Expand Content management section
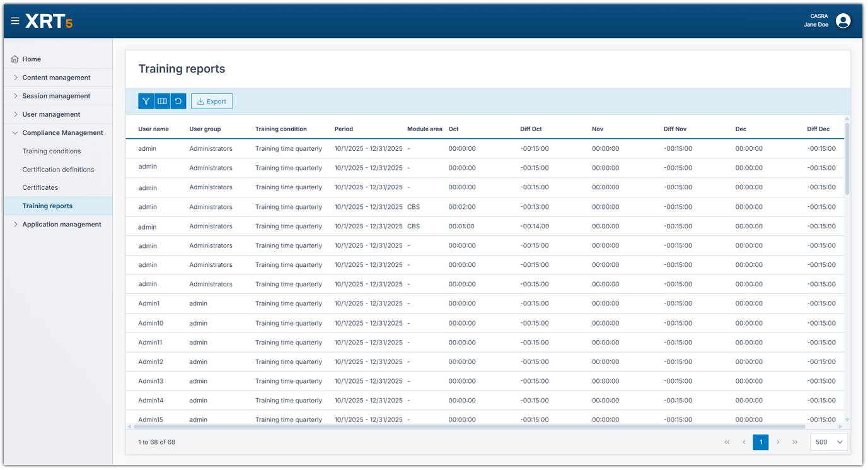868x470 pixels. tap(56, 78)
